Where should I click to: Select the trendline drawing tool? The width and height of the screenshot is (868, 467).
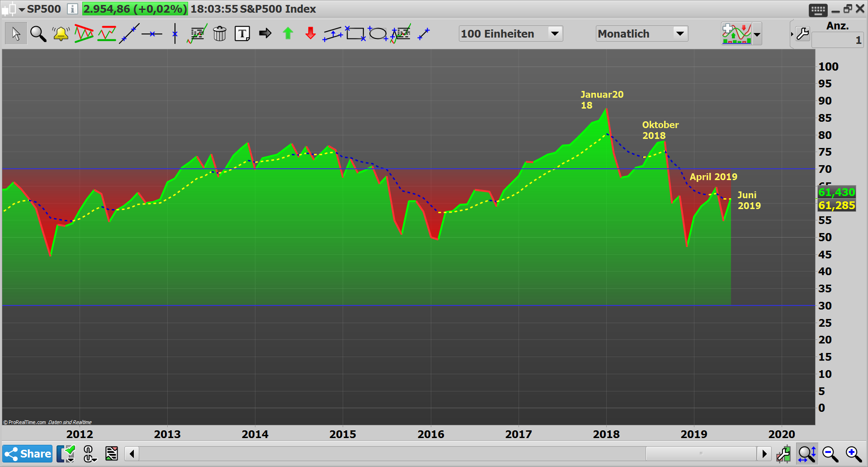[x=130, y=33]
